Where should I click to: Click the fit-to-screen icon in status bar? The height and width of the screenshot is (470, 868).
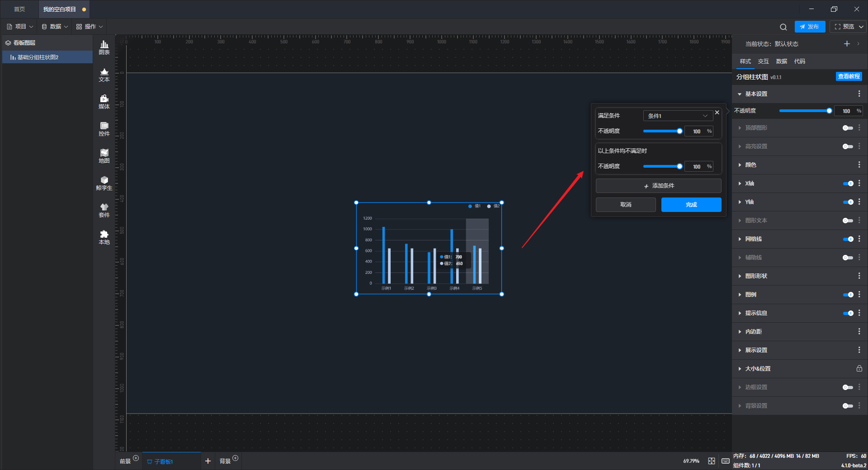click(712, 461)
